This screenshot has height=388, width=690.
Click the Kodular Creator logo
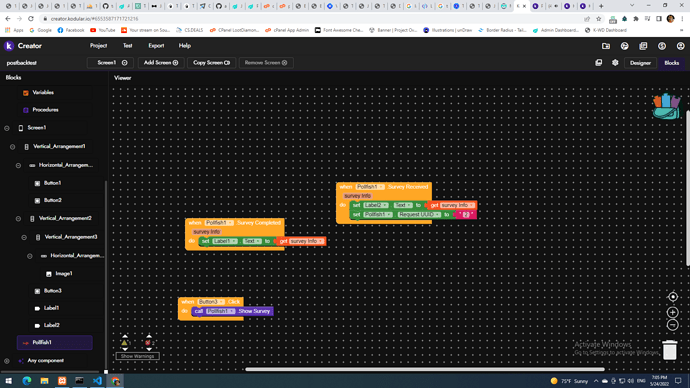point(23,46)
